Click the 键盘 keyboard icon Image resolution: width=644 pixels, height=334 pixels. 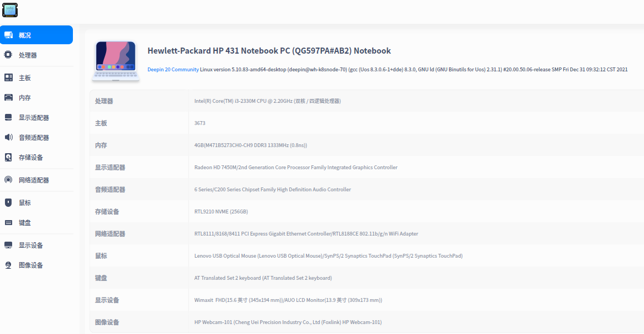pyautogui.click(x=8, y=222)
